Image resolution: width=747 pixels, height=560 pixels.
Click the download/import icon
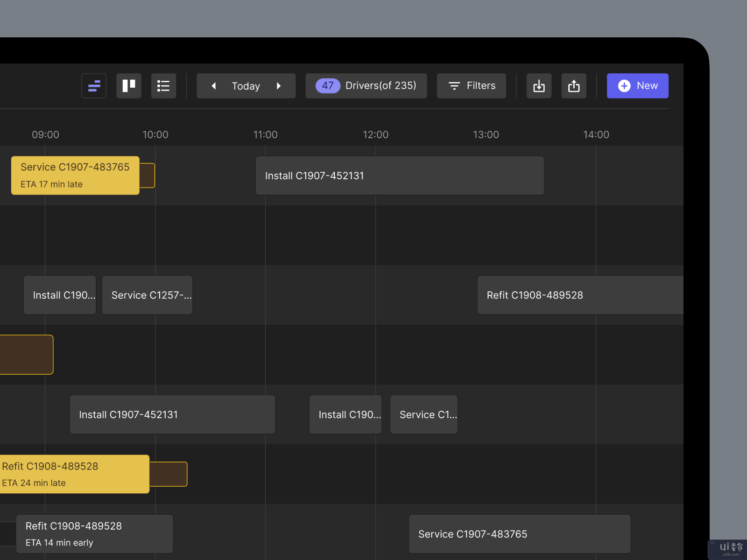(539, 86)
